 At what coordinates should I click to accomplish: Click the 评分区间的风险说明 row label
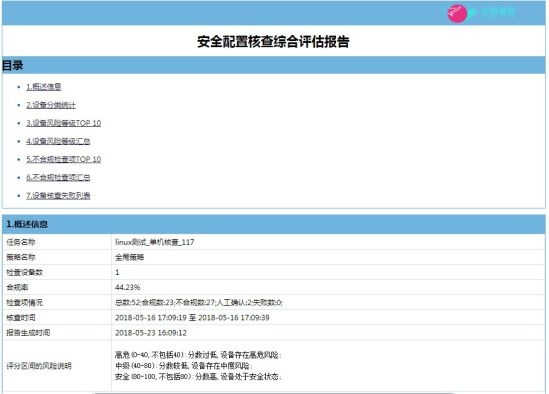[39, 366]
